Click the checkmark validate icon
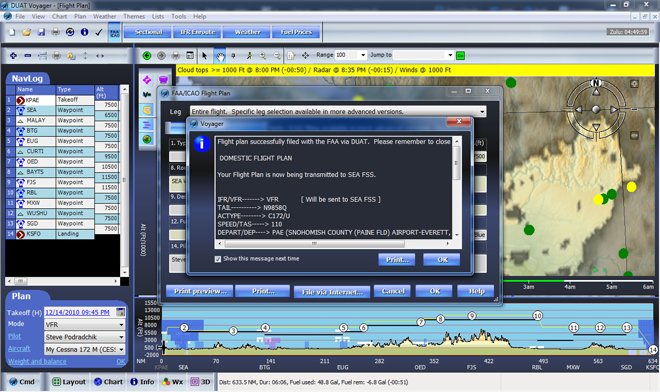 98,32
